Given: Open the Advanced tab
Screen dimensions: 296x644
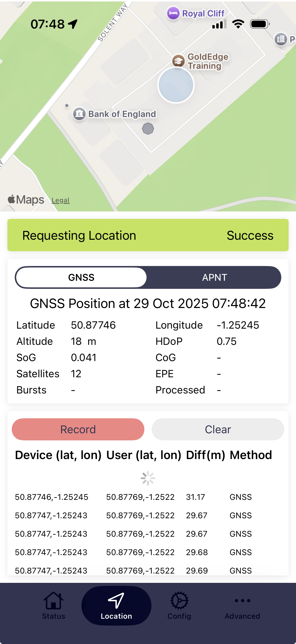Looking at the screenshot, I should pyautogui.click(x=242, y=605).
